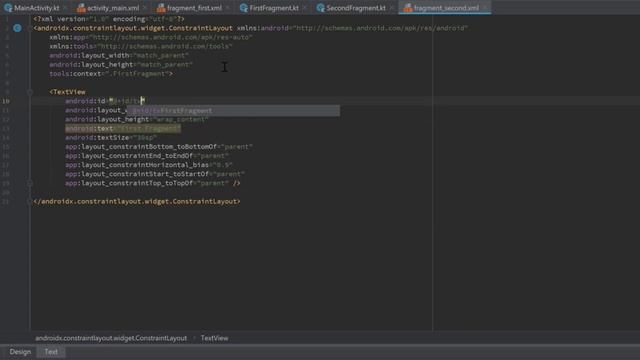The width and height of the screenshot is (640, 360).
Task: Click the TextView breadcrumb
Action: (214, 338)
